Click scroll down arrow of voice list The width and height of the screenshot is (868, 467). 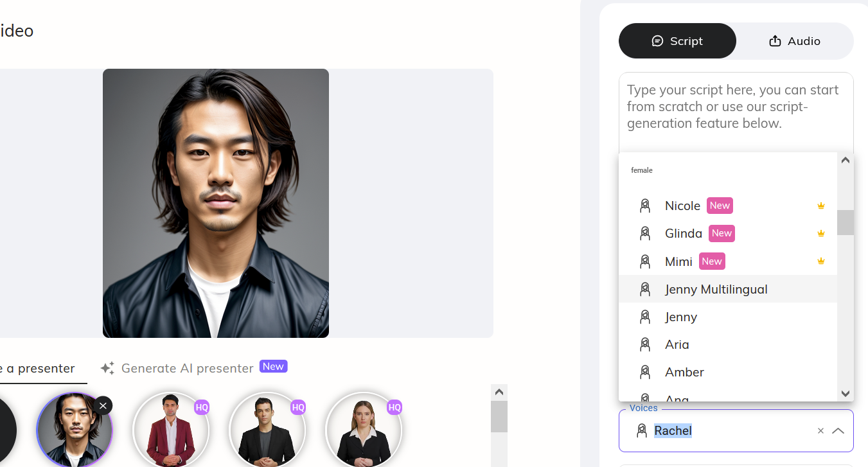846,393
